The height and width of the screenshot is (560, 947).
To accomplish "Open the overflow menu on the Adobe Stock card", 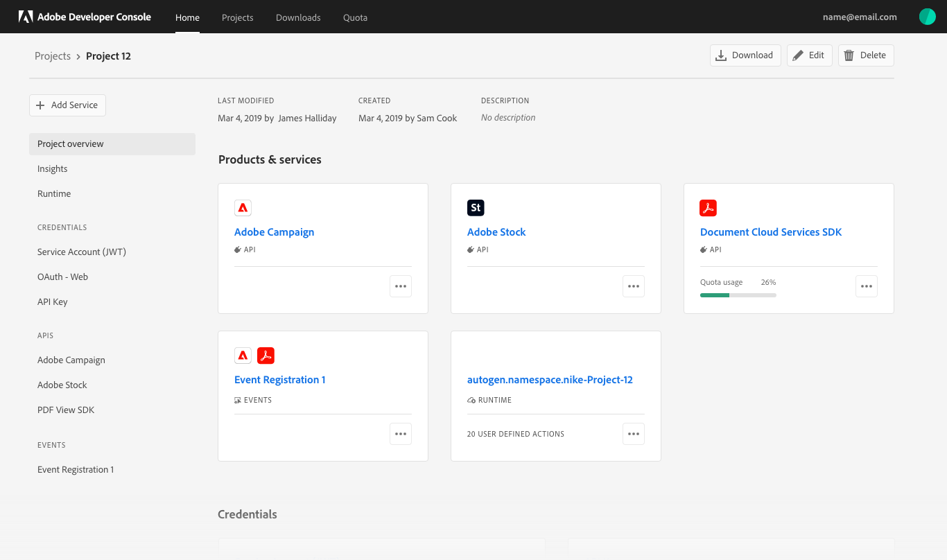I will (633, 286).
